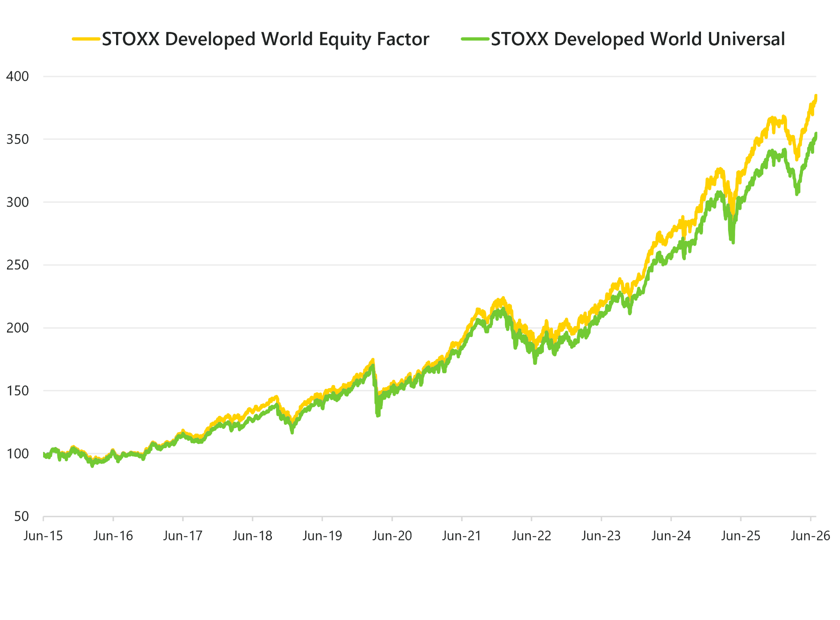
Task: Click the Jun-26 x-axis label
Action: coord(810,536)
